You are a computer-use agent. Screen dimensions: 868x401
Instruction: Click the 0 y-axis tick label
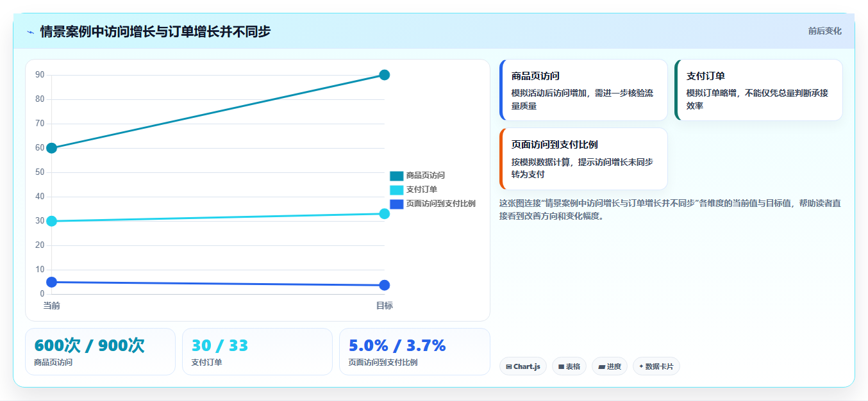point(42,294)
